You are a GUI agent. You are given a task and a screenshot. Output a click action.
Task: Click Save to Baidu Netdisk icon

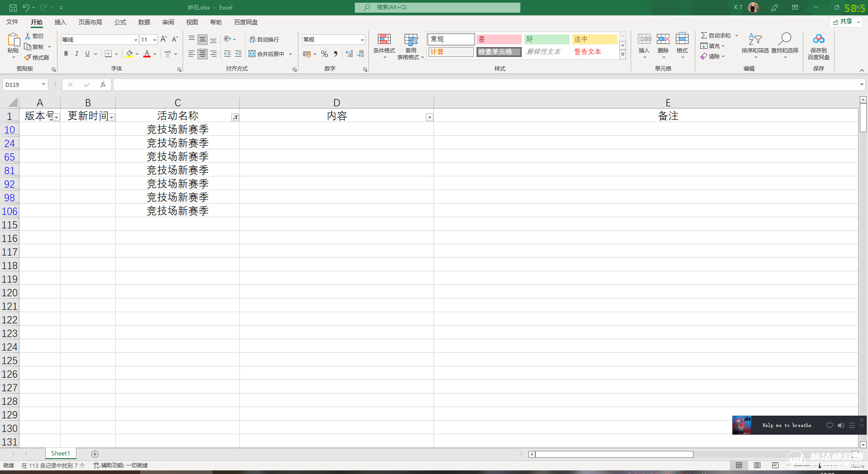pyautogui.click(x=818, y=40)
